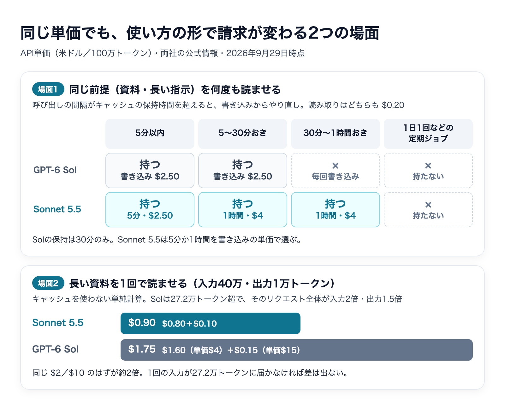Click GPT-6 Sol cell under 5〜30分おき
The width and height of the screenshot is (505, 420).
pos(243,171)
